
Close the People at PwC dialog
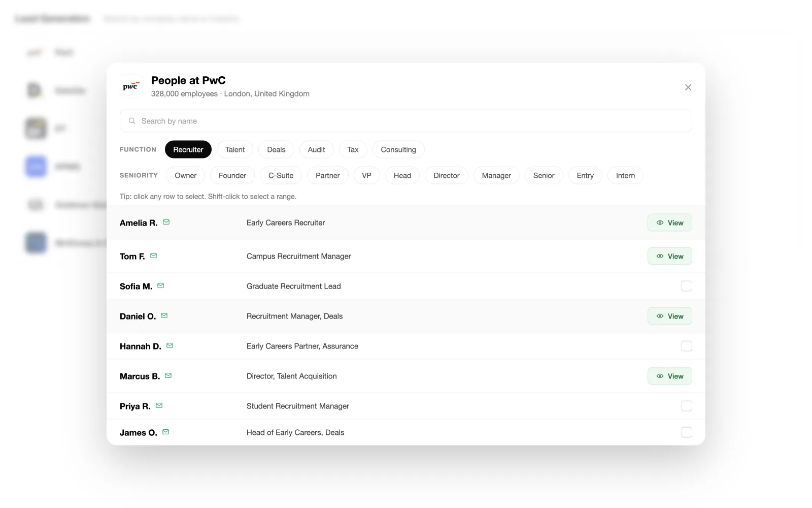(x=688, y=87)
